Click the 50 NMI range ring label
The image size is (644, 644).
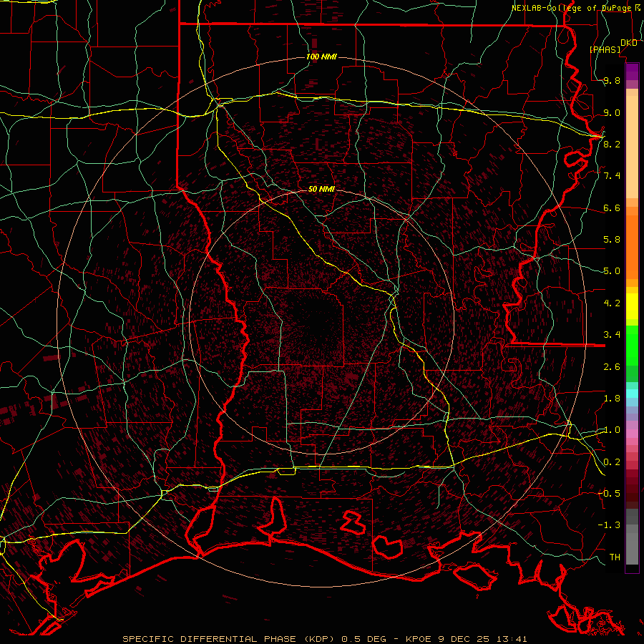pyautogui.click(x=321, y=189)
